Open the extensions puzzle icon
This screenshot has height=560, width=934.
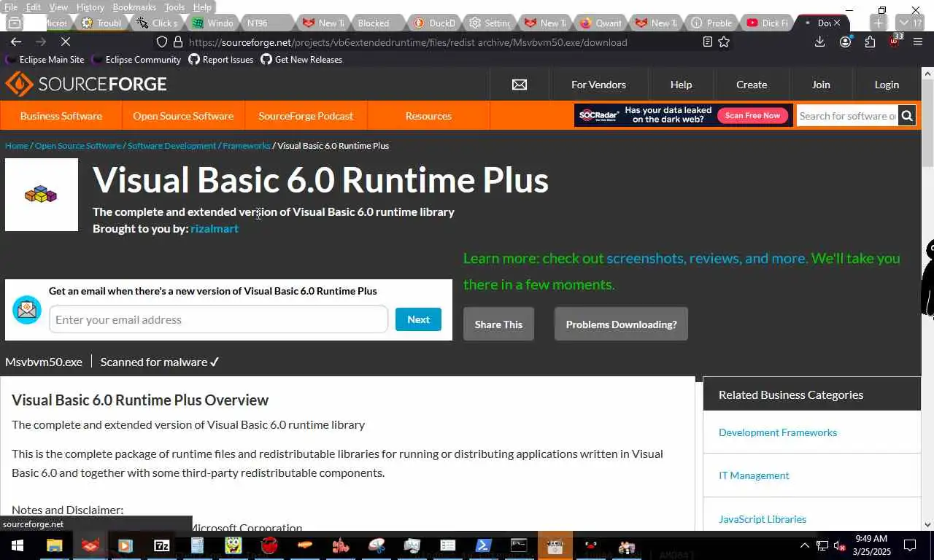(x=870, y=42)
